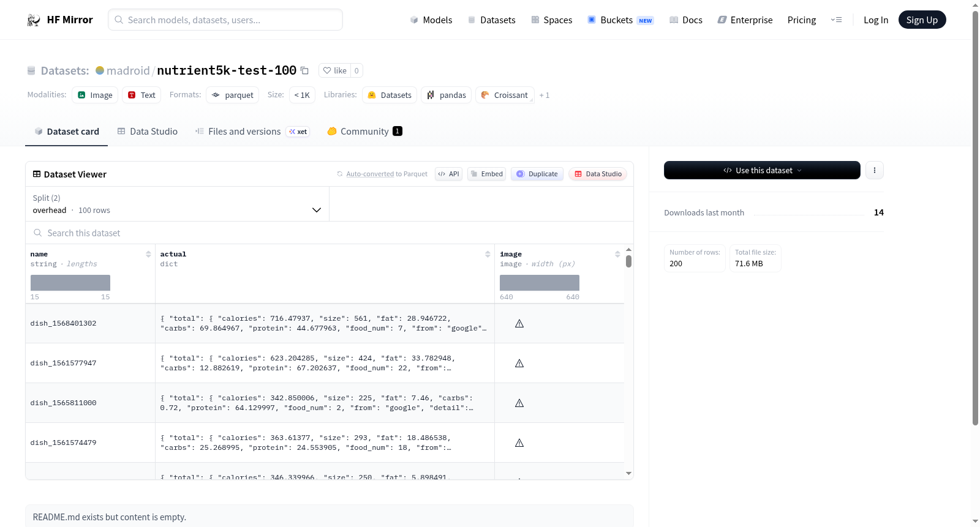
Task: Select the < 1K size tag
Action: 302,95
